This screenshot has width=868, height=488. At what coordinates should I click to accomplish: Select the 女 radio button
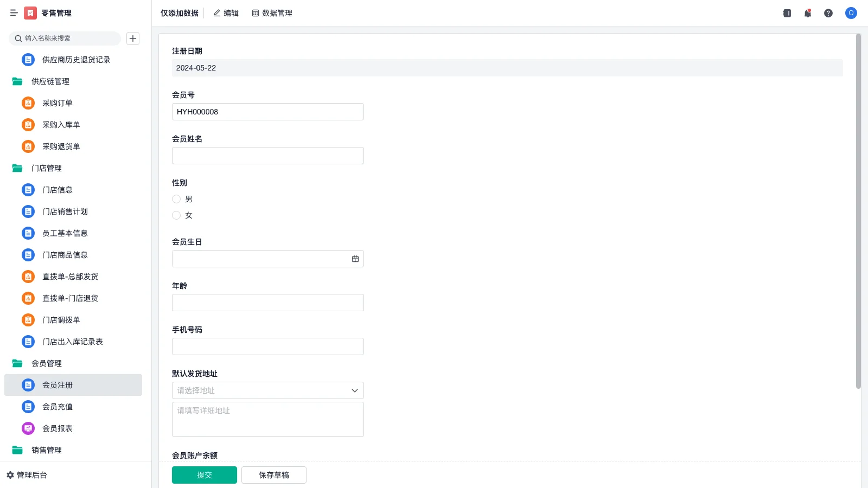point(176,215)
